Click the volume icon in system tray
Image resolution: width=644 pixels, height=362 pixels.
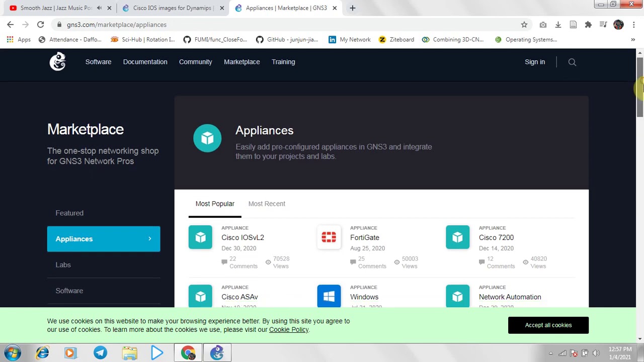[596, 353]
